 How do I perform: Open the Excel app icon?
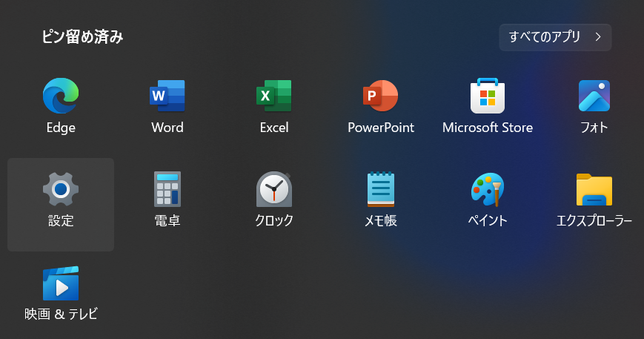click(274, 96)
